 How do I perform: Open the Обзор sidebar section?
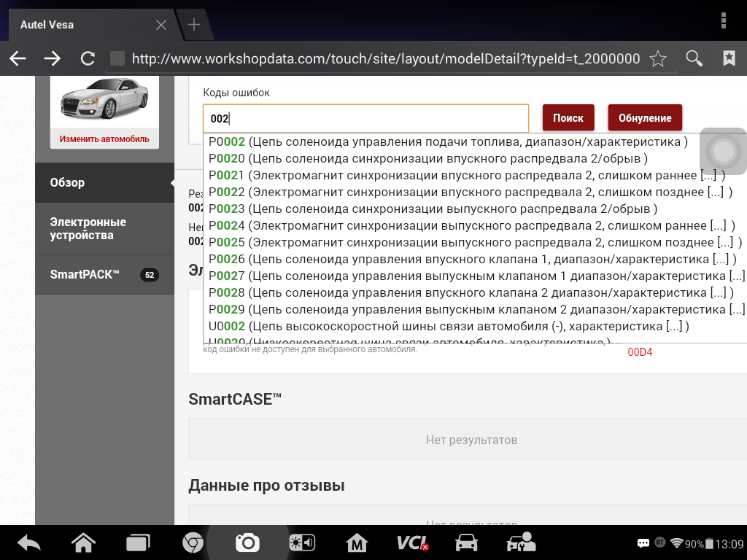105,182
